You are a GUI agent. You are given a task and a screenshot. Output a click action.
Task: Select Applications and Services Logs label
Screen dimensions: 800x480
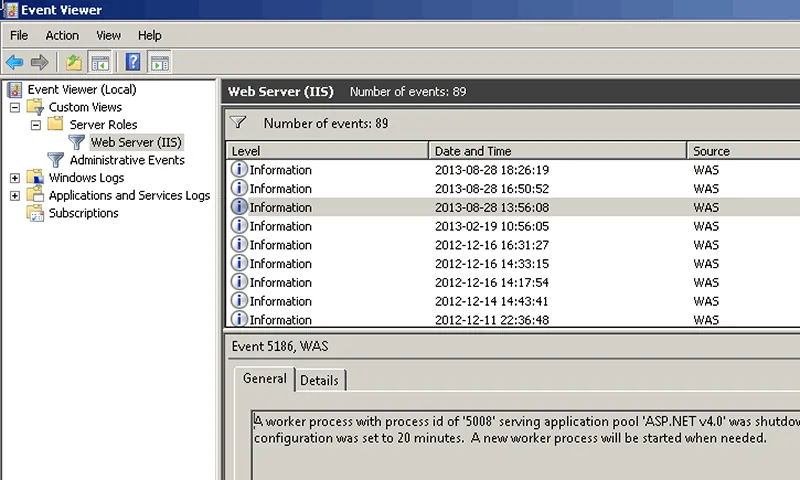tap(129, 195)
